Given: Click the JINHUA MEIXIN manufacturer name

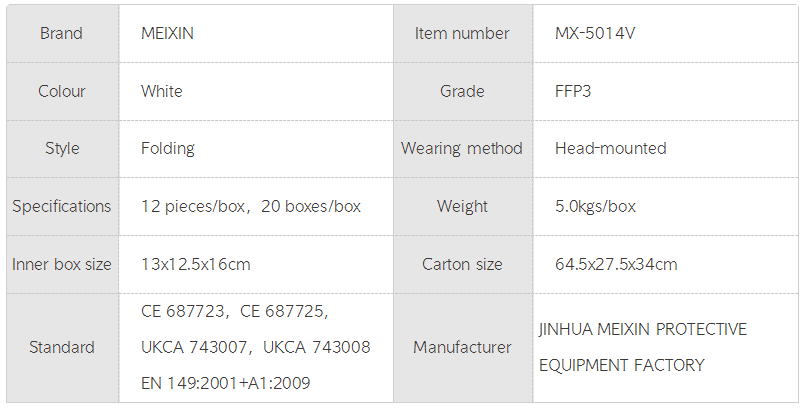Looking at the screenshot, I should 642,329.
